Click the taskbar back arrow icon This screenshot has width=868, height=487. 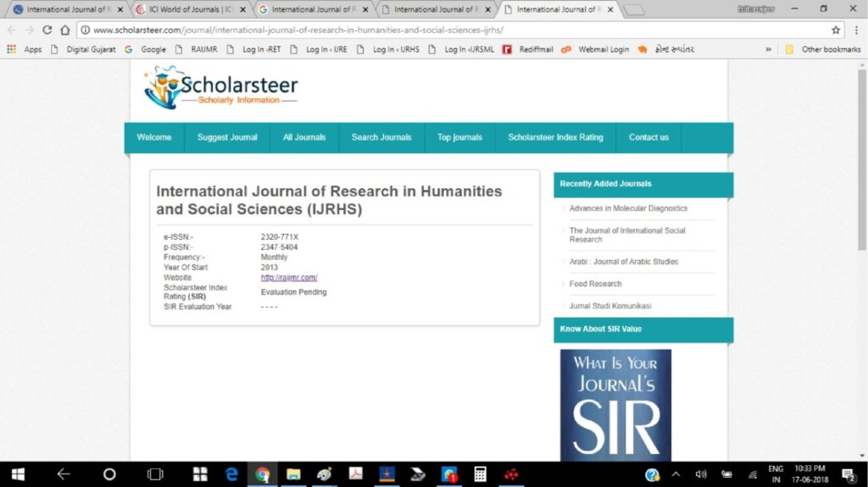pyautogui.click(x=64, y=474)
